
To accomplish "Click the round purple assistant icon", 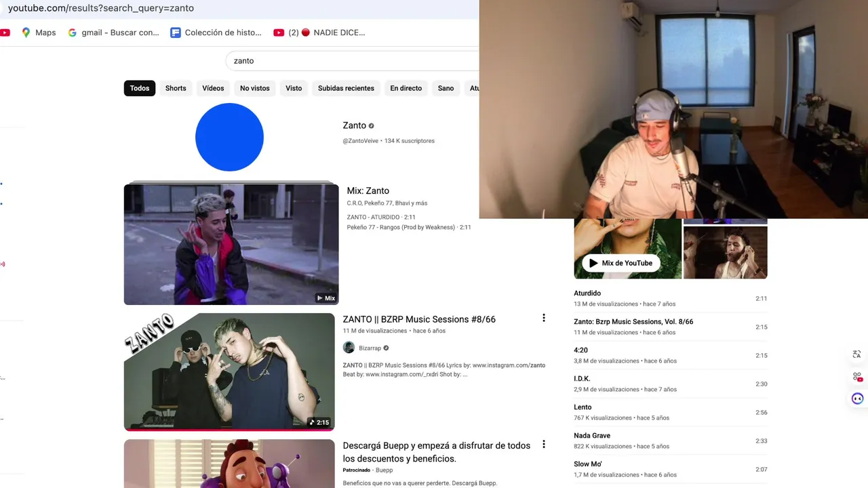I will [x=857, y=399].
